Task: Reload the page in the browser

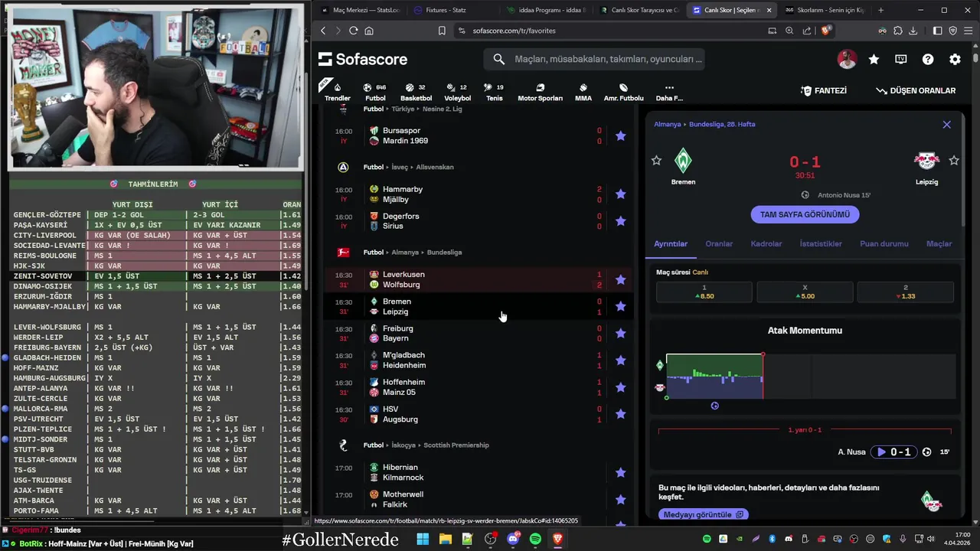Action: point(353,31)
